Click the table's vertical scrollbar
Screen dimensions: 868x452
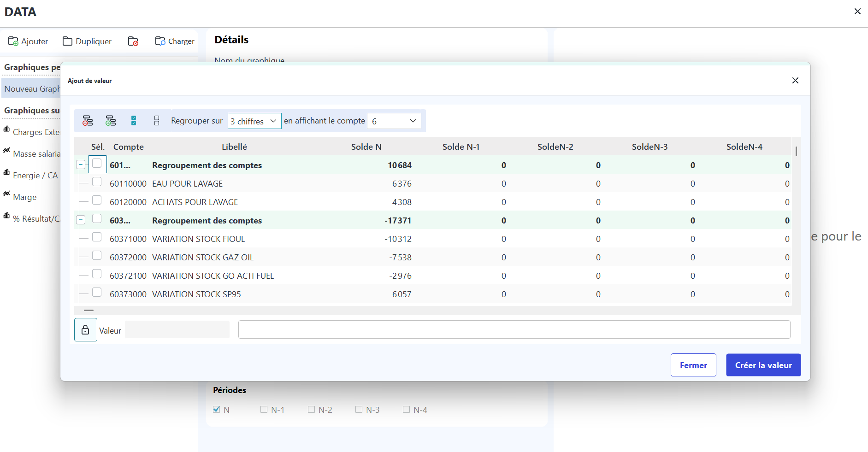pos(796,151)
